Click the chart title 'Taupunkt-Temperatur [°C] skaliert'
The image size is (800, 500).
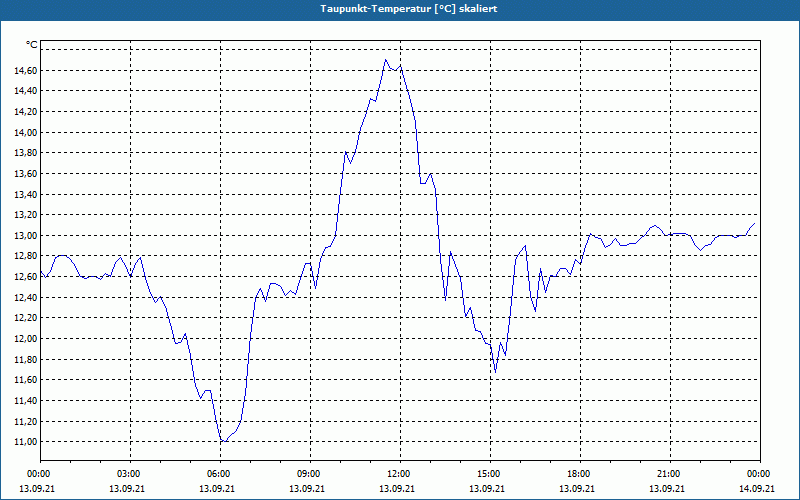409,9
